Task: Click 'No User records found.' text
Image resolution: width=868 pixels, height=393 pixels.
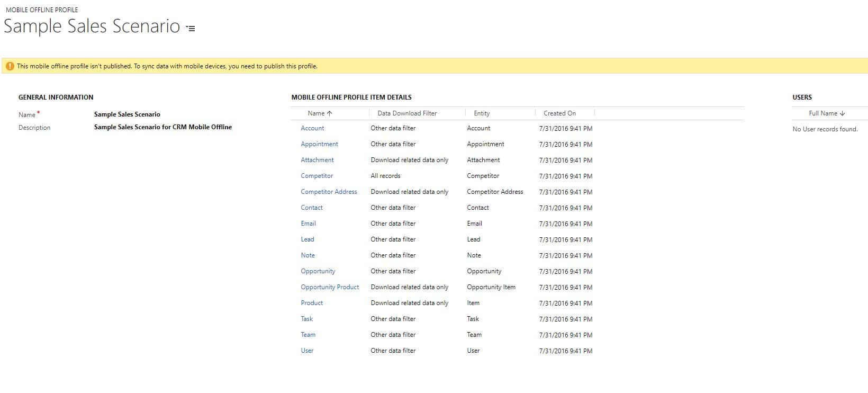Action: (x=825, y=129)
